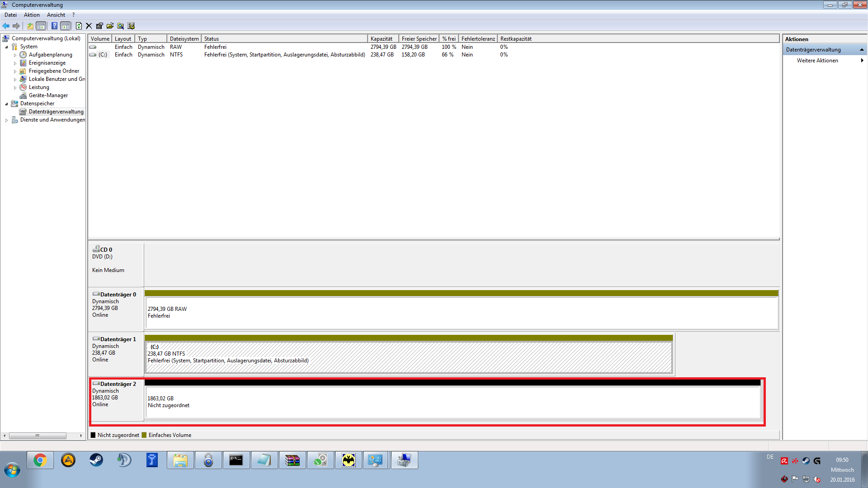
Task: Open the Aktion menu
Action: point(32,15)
